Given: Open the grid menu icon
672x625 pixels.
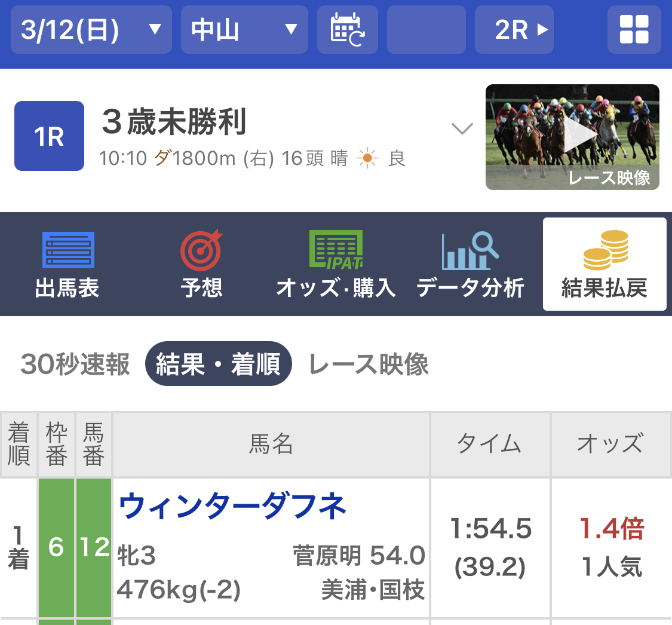Looking at the screenshot, I should 634,30.
